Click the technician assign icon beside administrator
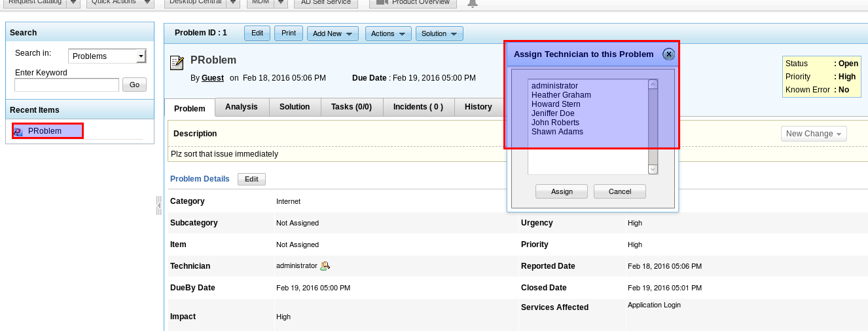The image size is (868, 331). pyautogui.click(x=325, y=265)
